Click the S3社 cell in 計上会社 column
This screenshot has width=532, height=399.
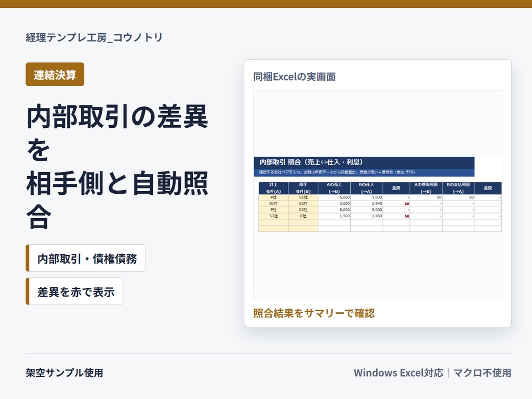coord(273,216)
